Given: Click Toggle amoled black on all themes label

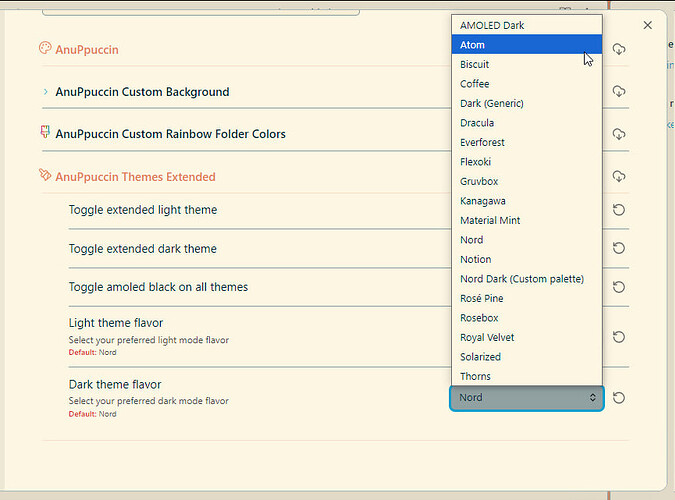Looking at the screenshot, I should click(158, 287).
